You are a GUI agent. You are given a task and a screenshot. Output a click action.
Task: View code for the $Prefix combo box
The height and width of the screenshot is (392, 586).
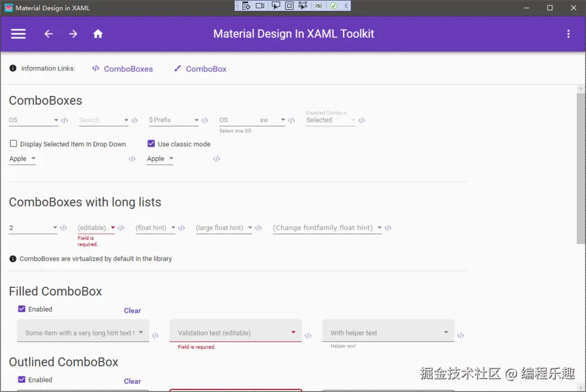click(x=205, y=120)
